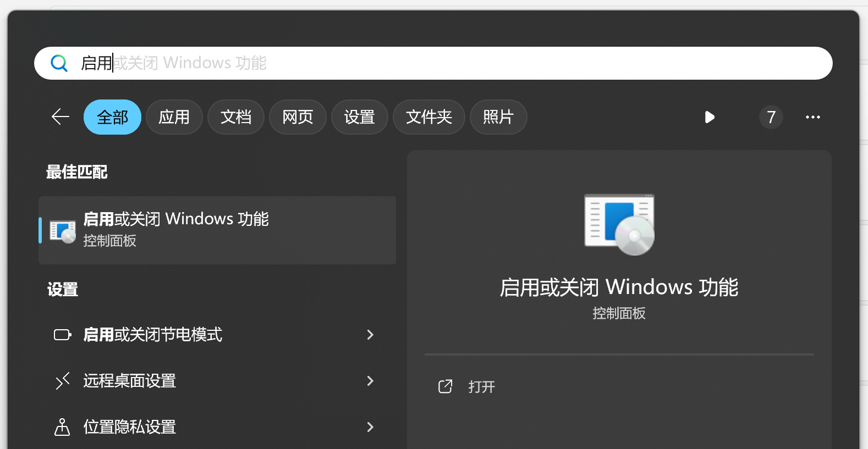This screenshot has width=868, height=449.
Task: Click the search input field
Action: tap(433, 63)
